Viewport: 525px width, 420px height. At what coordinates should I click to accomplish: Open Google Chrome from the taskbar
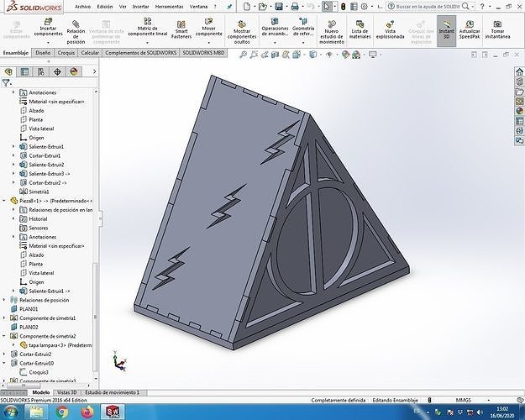pyautogui.click(x=62, y=412)
